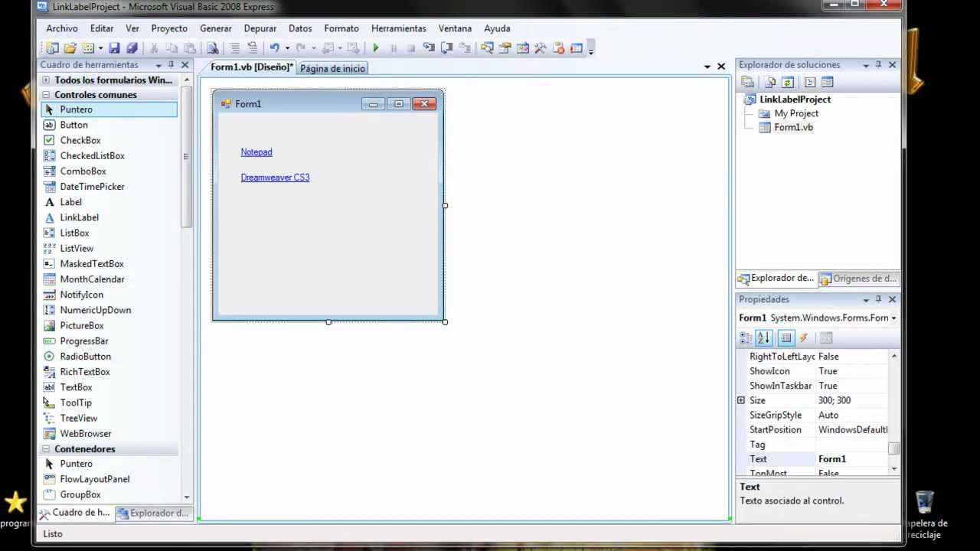Click the New Project toolbar icon

pos(51,48)
